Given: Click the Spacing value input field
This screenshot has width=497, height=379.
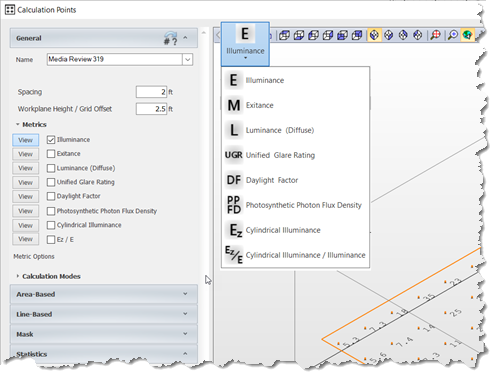Looking at the screenshot, I should (151, 92).
